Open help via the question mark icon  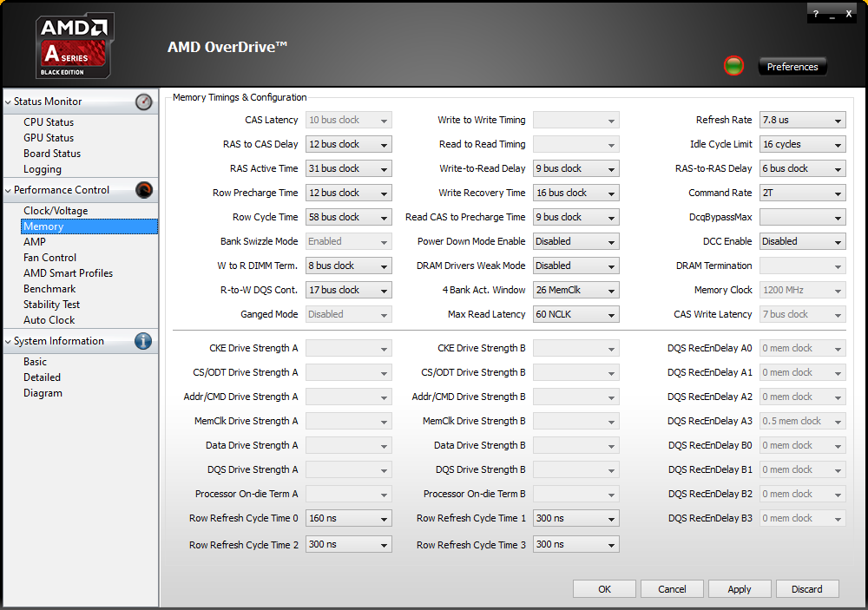tap(815, 13)
